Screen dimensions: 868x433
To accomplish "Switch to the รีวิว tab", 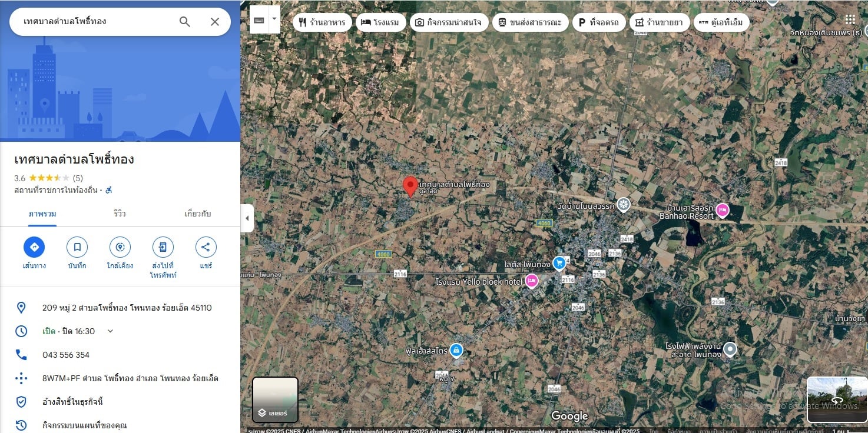I will click(120, 214).
